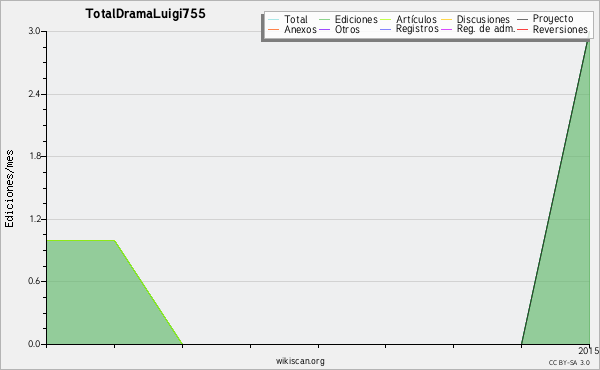
Task: Click the blue Registros line swatch
Action: (x=385, y=29)
